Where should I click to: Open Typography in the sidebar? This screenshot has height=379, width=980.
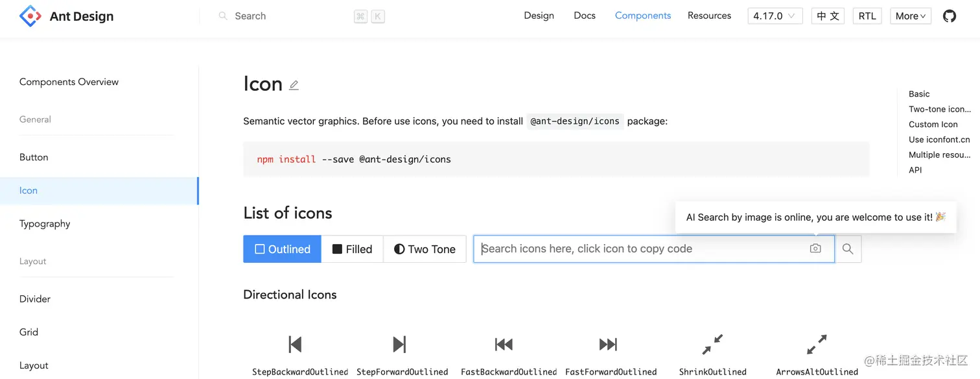click(x=45, y=224)
